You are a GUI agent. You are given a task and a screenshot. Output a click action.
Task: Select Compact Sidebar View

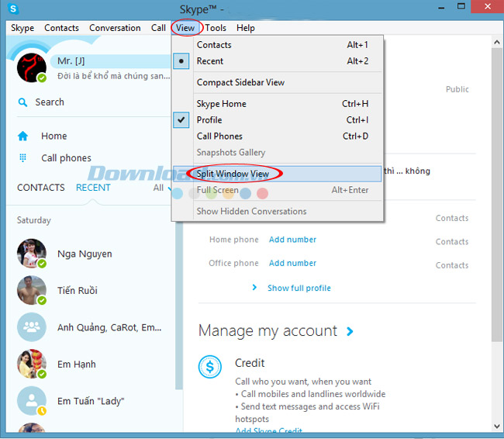tap(278, 83)
